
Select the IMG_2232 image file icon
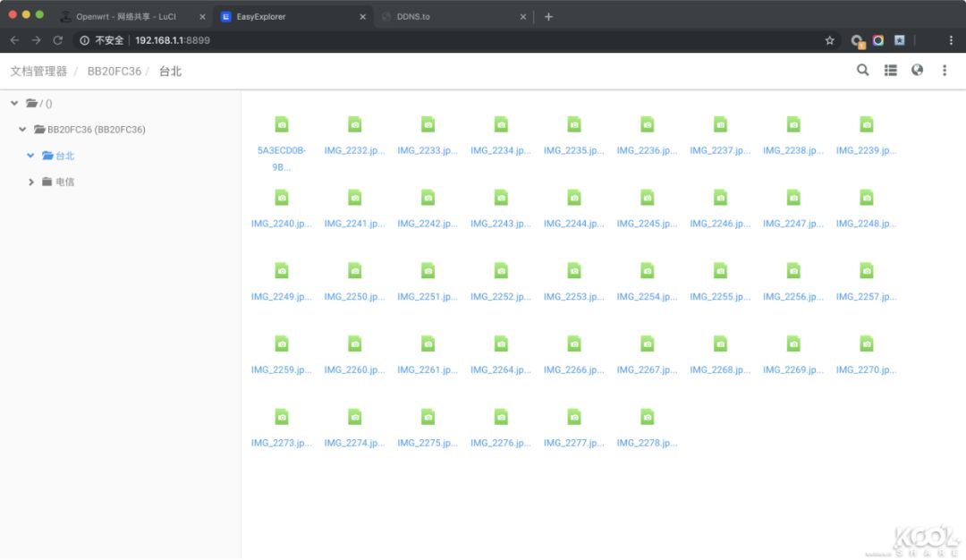[x=355, y=124]
